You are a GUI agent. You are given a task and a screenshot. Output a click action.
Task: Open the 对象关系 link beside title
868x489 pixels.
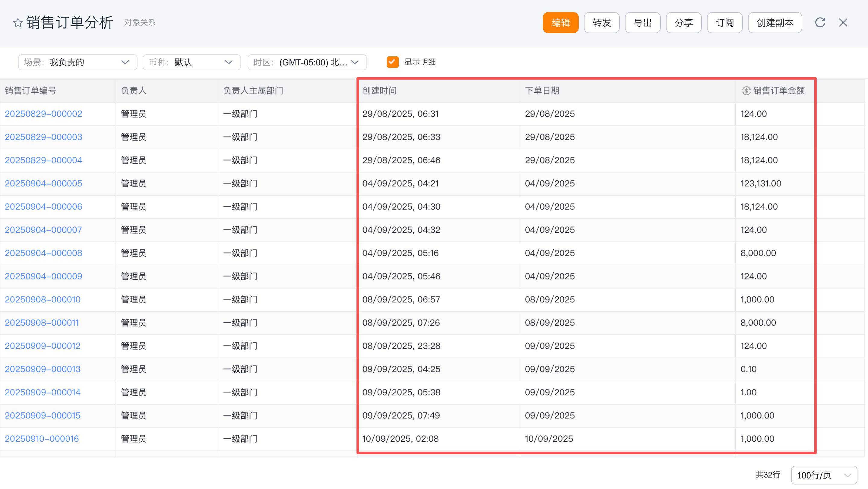[140, 23]
